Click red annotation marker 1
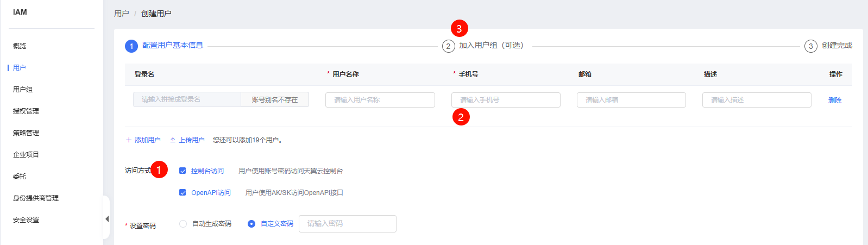This screenshot has height=245, width=868. [159, 169]
